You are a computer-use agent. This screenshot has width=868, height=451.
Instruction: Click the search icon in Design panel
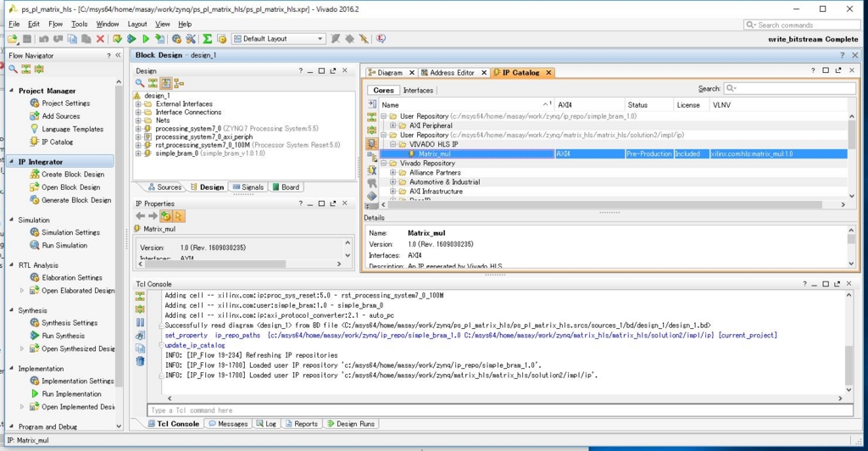pos(140,83)
